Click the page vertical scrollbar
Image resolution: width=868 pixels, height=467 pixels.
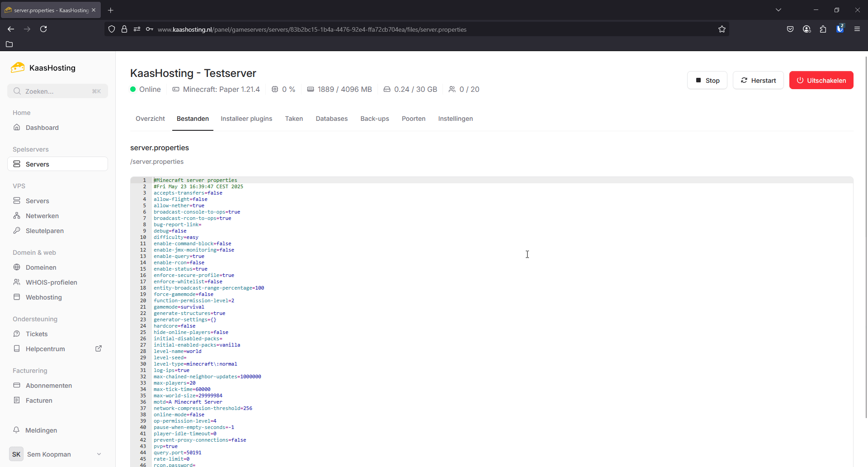pos(865,235)
